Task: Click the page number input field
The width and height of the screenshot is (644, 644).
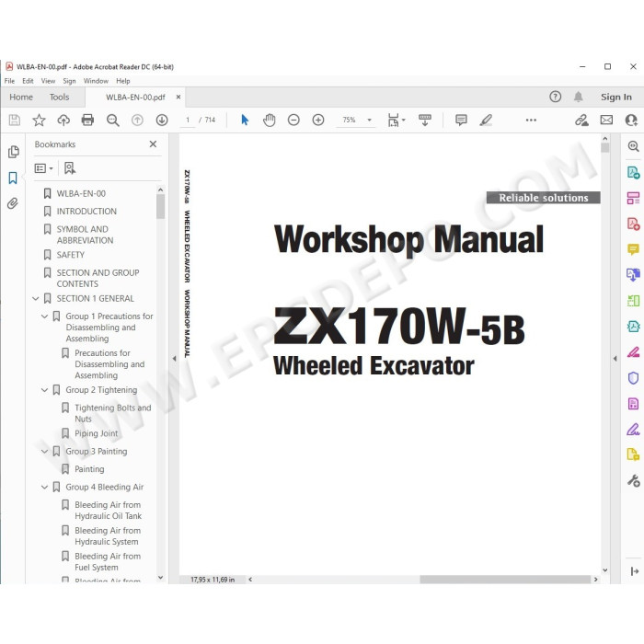Action: [188, 120]
